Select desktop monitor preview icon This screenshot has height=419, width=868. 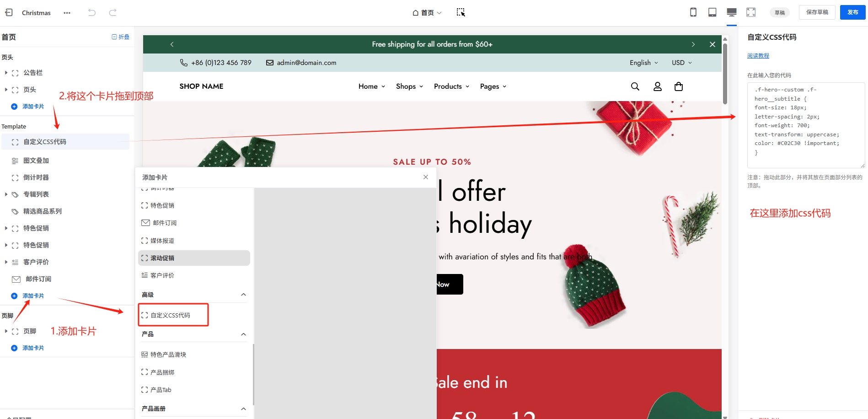[x=732, y=12]
